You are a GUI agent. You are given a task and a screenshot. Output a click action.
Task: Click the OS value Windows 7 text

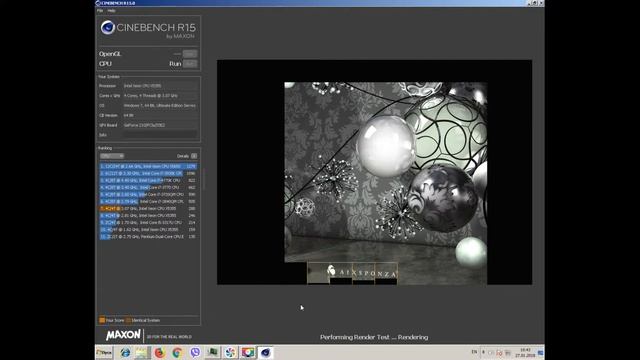click(160, 105)
